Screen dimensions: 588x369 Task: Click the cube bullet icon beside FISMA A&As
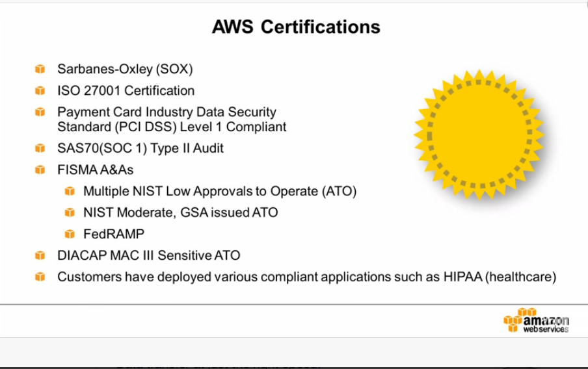tap(40, 170)
